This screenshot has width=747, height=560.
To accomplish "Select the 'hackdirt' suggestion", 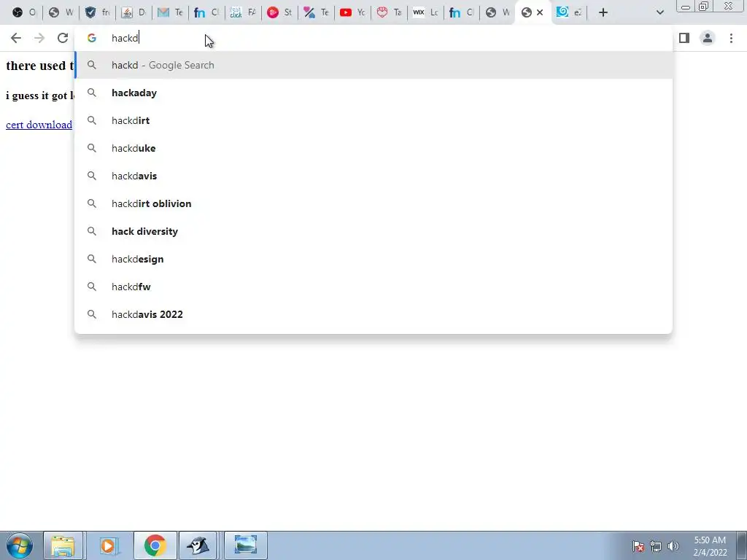I will point(373,120).
